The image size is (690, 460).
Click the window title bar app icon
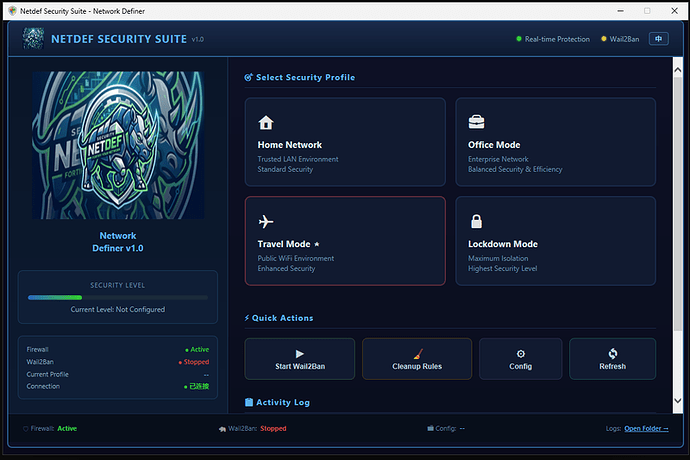pyautogui.click(x=12, y=11)
